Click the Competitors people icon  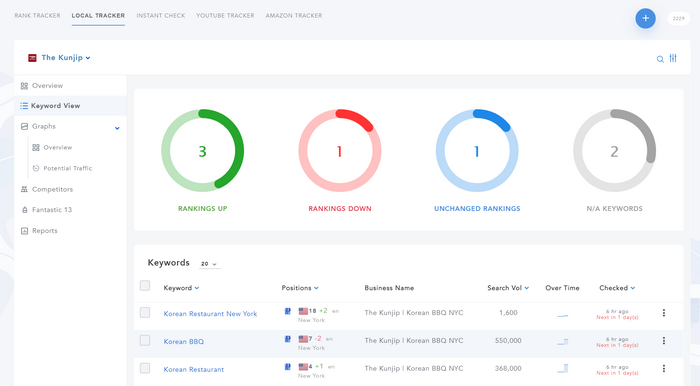coord(24,189)
